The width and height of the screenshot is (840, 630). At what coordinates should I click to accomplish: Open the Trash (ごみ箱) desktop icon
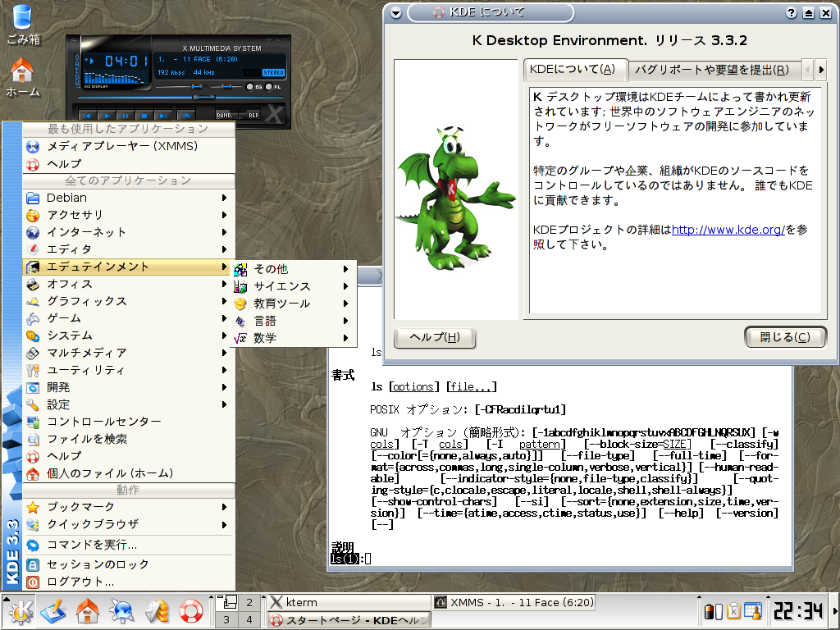tap(22, 24)
